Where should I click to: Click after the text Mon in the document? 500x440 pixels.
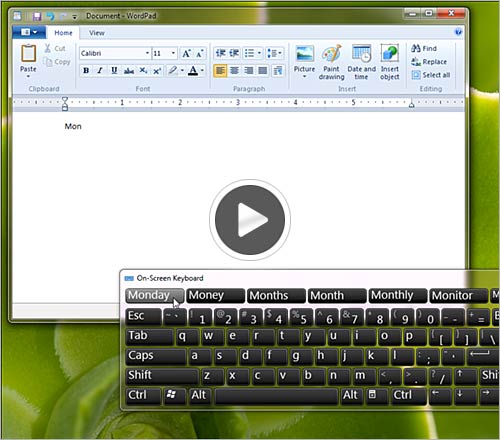point(82,126)
